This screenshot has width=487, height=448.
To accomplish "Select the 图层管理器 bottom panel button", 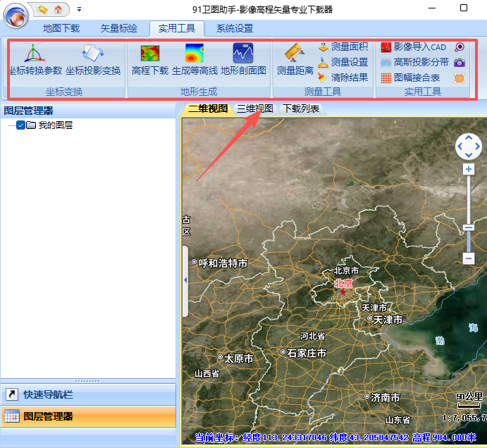I will click(x=88, y=416).
